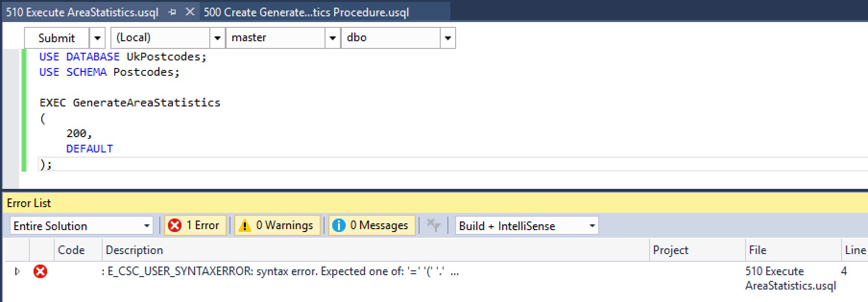Toggle the 0 Messages filter
Screen dimensions: 868x302
click(372, 225)
